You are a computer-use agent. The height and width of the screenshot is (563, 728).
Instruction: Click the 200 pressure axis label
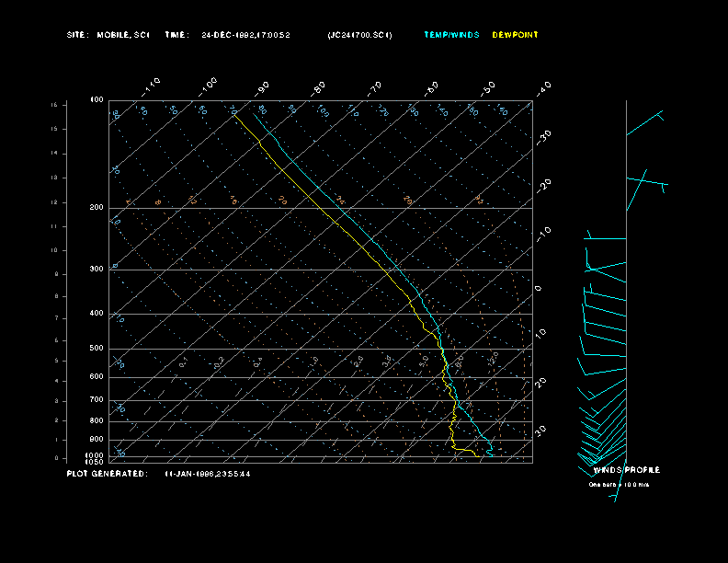tap(97, 208)
